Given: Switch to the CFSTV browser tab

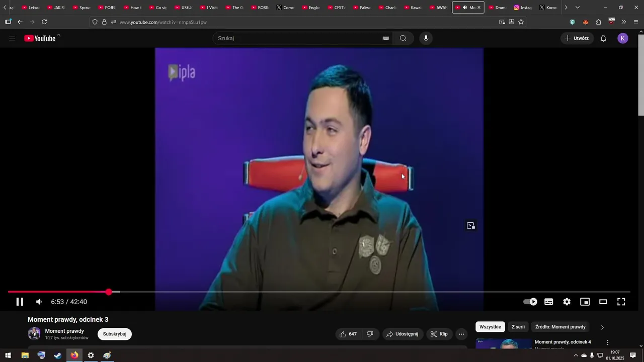Looking at the screenshot, I should coord(336,8).
